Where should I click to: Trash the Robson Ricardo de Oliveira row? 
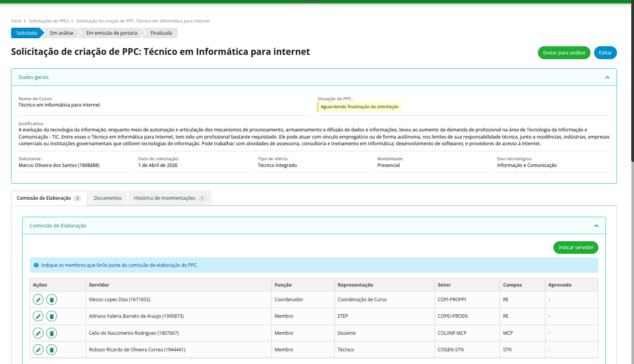click(52, 350)
